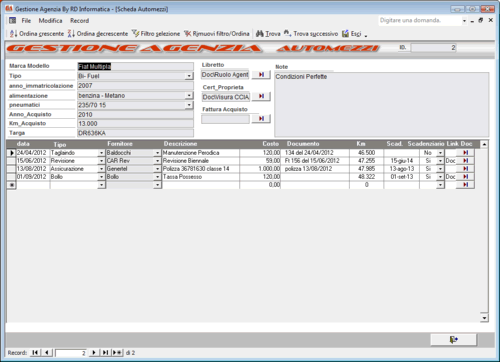
Task: Create new record in navigator
Action: (x=117, y=353)
